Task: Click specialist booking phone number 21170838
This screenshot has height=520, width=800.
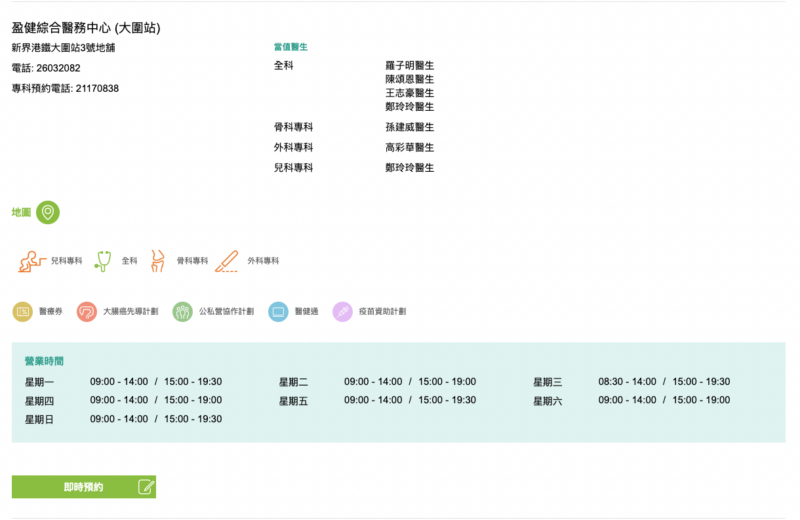Action: [x=97, y=89]
